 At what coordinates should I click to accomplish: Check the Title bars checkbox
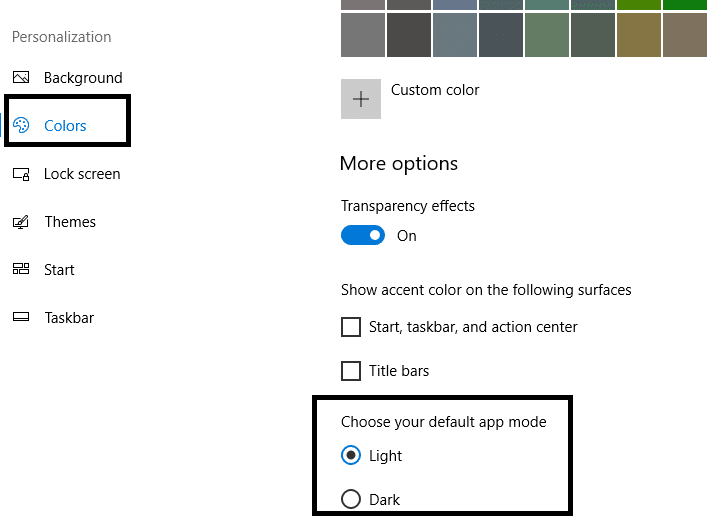pos(351,371)
